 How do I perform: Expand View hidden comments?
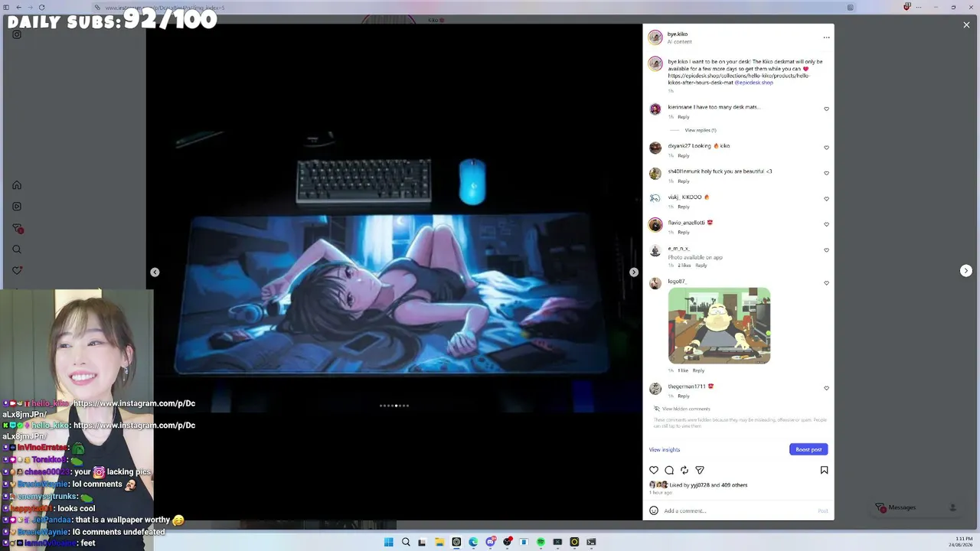click(x=686, y=409)
